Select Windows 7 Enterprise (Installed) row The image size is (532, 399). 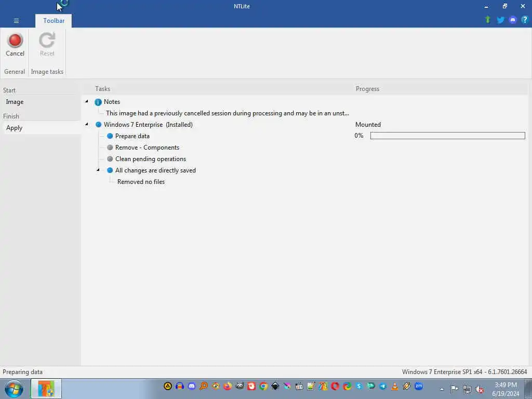[x=148, y=125]
